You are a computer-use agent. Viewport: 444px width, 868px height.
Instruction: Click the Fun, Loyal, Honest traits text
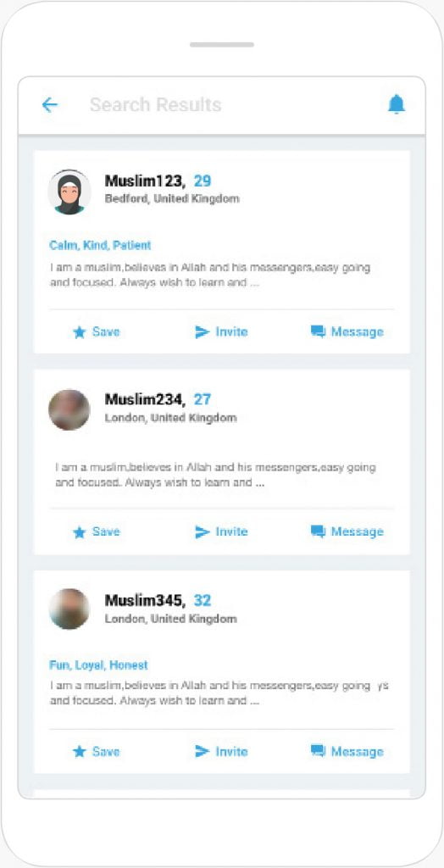tap(98, 665)
